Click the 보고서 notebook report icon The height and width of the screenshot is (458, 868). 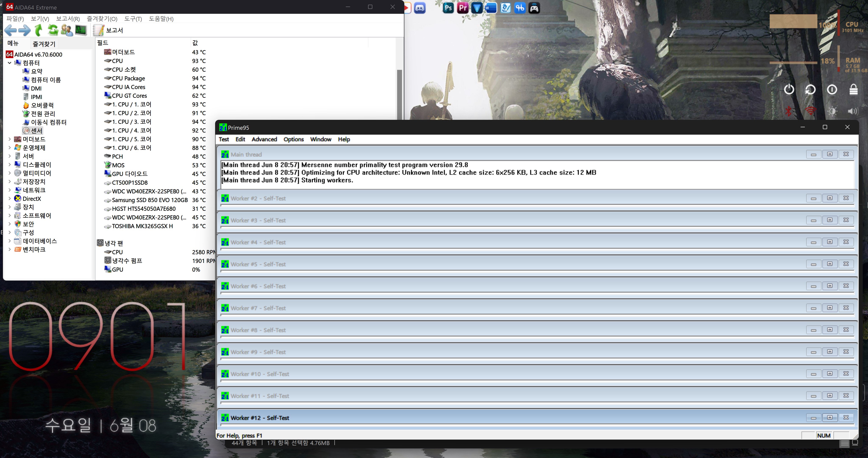click(x=98, y=30)
